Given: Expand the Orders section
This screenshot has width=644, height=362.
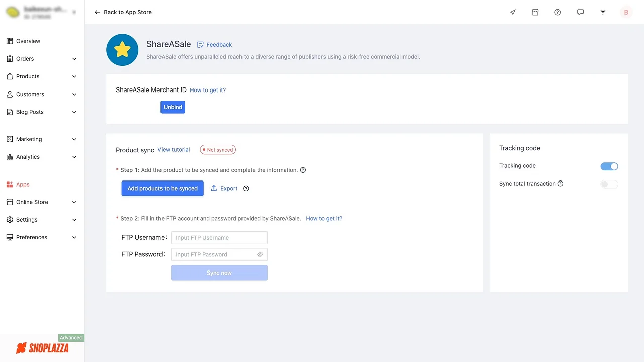Looking at the screenshot, I should pyautogui.click(x=74, y=58).
